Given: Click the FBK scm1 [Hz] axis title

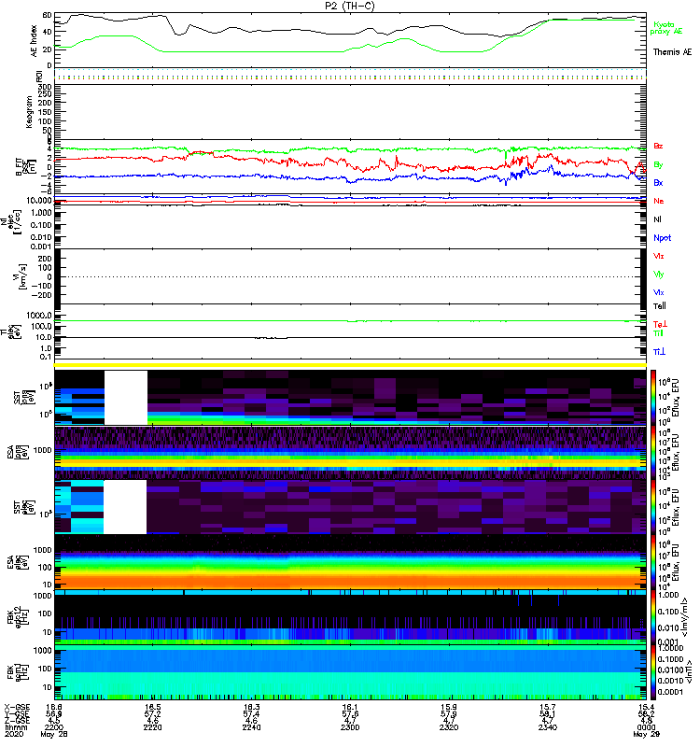Looking at the screenshot, I should tap(18, 671).
